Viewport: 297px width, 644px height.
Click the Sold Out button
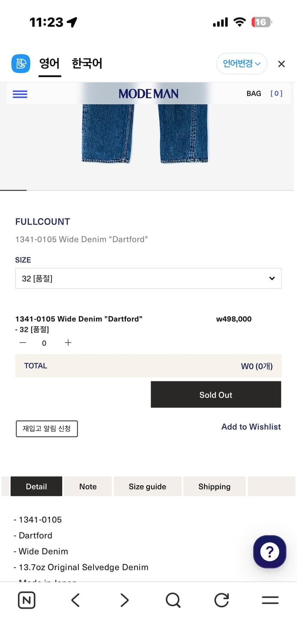(215, 395)
